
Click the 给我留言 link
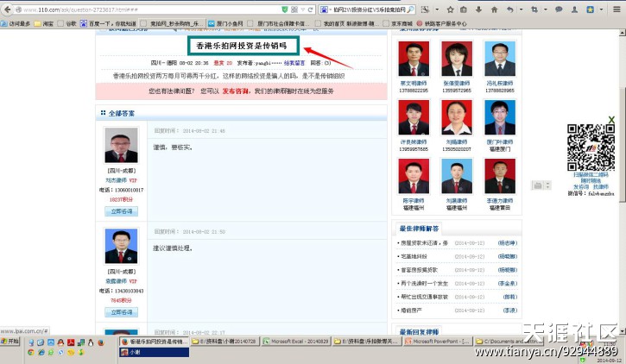[294, 63]
